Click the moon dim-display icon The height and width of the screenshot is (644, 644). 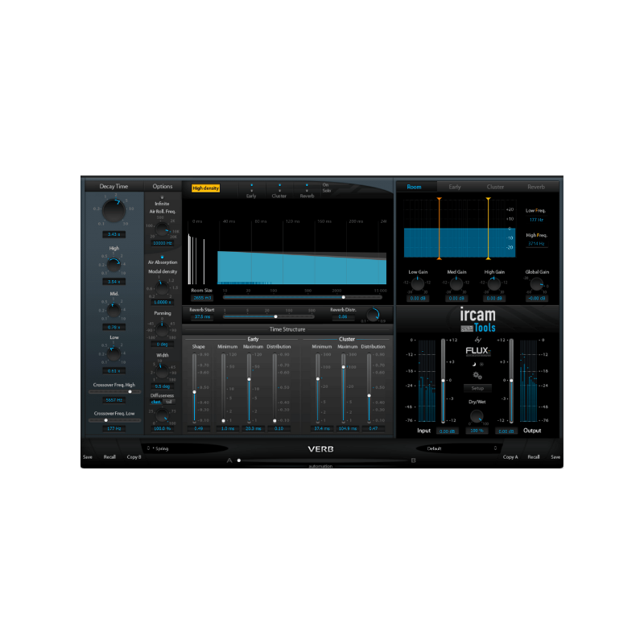(x=474, y=364)
